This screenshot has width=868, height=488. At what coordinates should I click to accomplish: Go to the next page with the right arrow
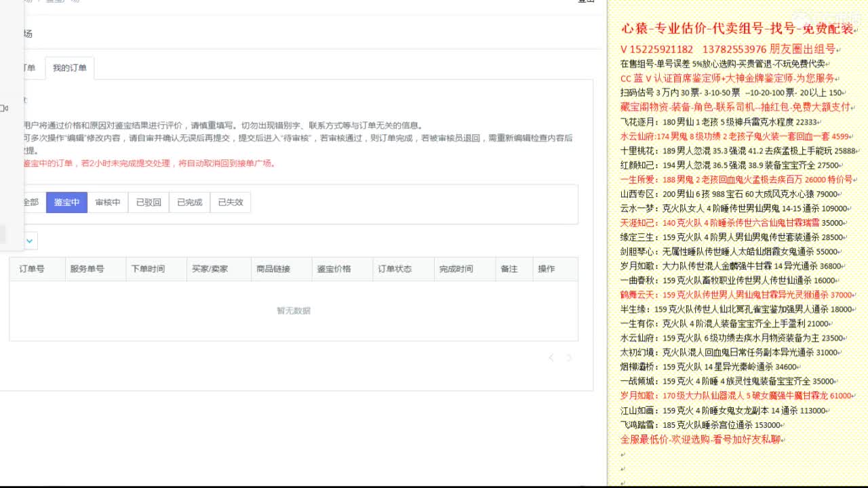pyautogui.click(x=569, y=357)
